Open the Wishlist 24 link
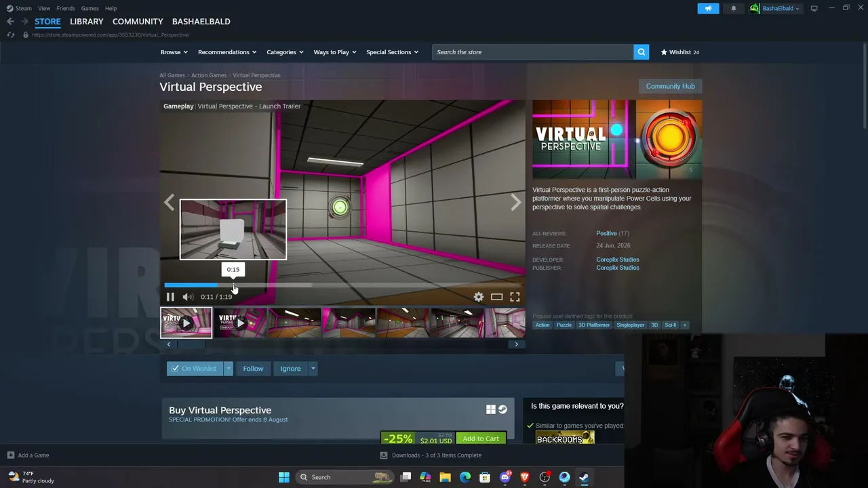Image resolution: width=868 pixels, height=488 pixels. [x=680, y=52]
